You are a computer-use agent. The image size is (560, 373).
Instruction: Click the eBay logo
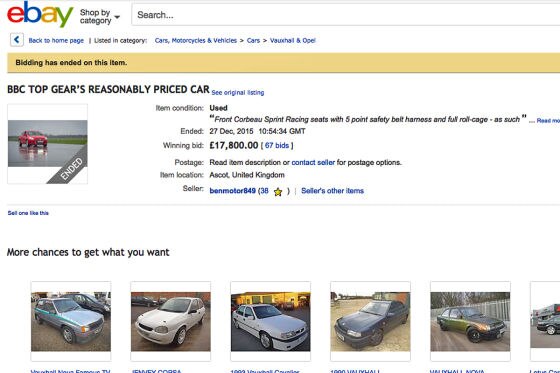[x=40, y=14]
